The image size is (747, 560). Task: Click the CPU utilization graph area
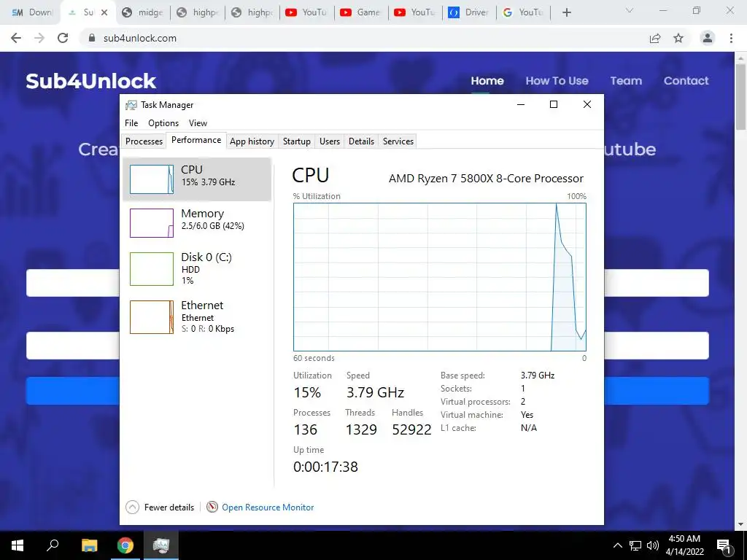(439, 277)
